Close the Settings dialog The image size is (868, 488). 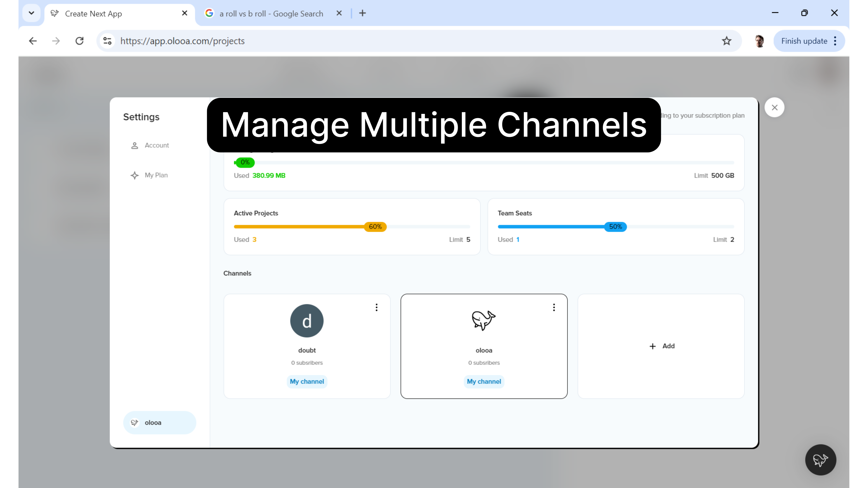[x=774, y=108]
